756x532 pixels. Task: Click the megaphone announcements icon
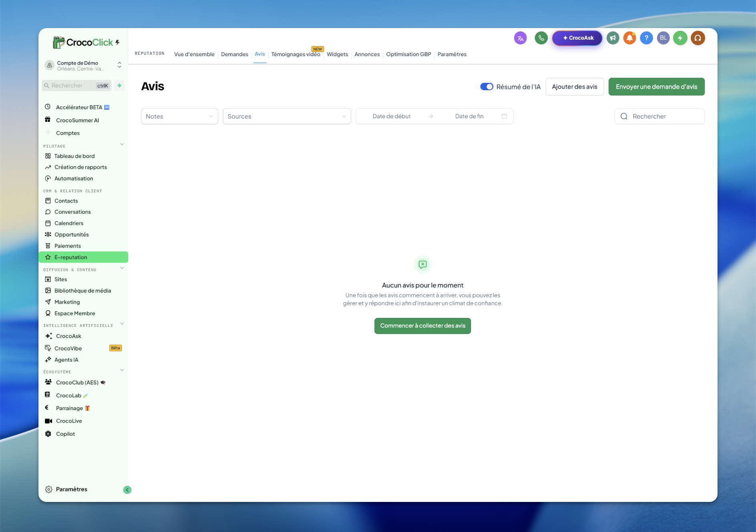[x=613, y=38]
